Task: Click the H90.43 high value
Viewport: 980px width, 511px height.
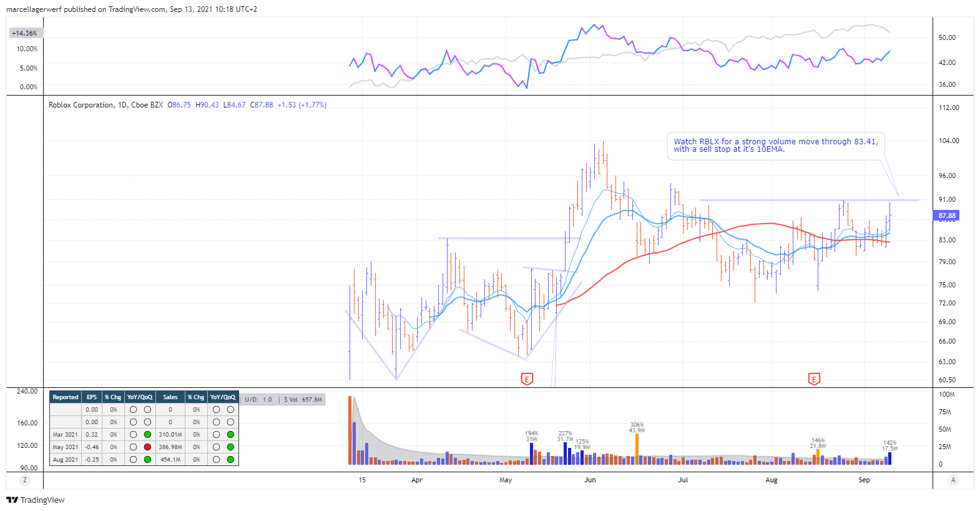Action: pyautogui.click(x=207, y=105)
